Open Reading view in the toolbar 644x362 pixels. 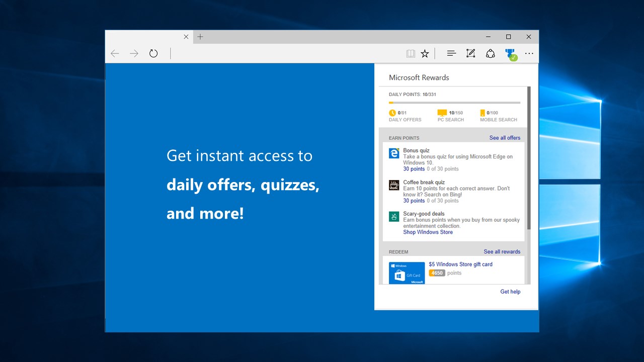411,53
